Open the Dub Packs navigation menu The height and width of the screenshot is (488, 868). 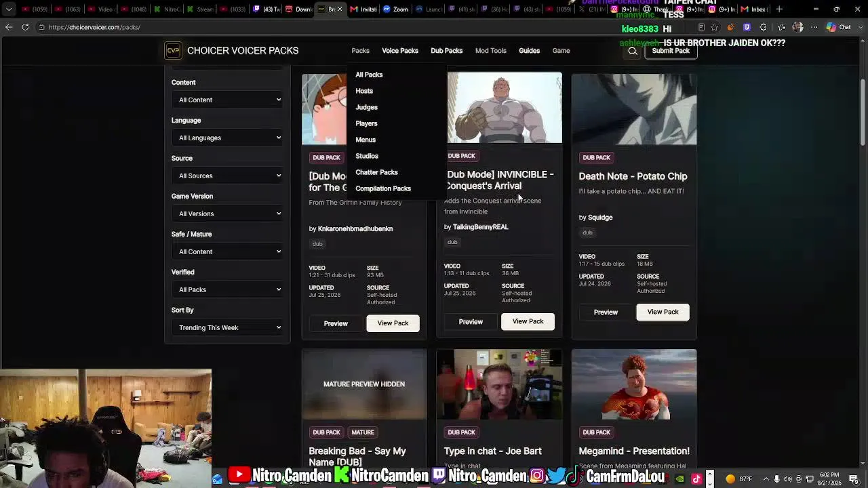(446, 51)
